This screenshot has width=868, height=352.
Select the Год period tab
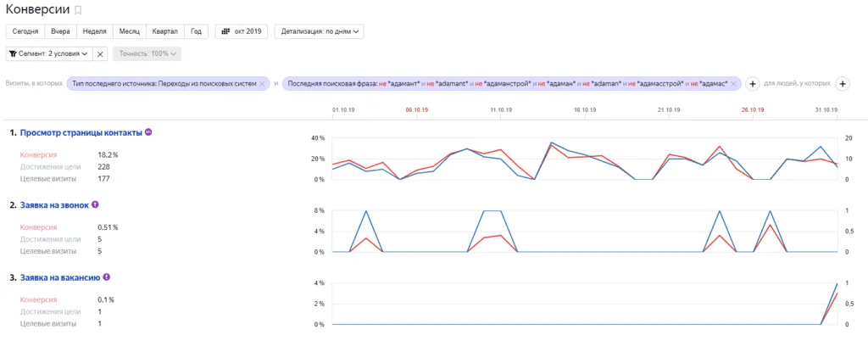click(x=196, y=31)
